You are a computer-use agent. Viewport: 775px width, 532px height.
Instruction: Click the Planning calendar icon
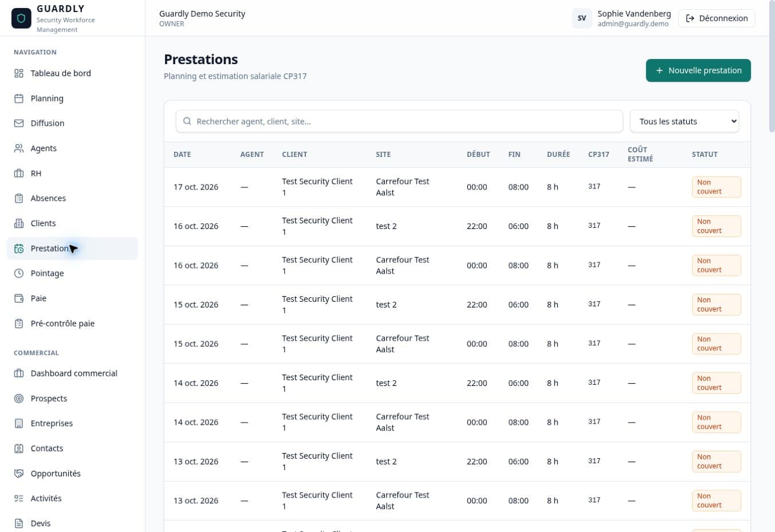point(19,98)
